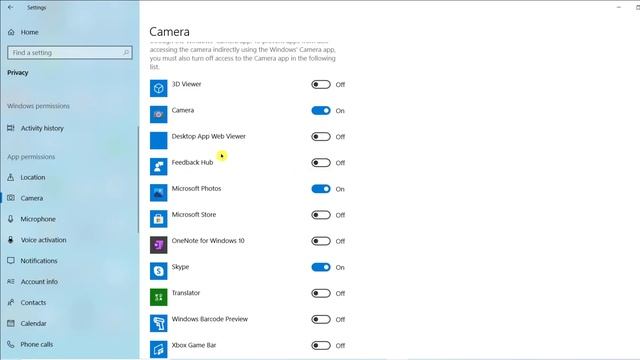Minimize the Settings window
The image size is (640, 360).
(619, 7)
